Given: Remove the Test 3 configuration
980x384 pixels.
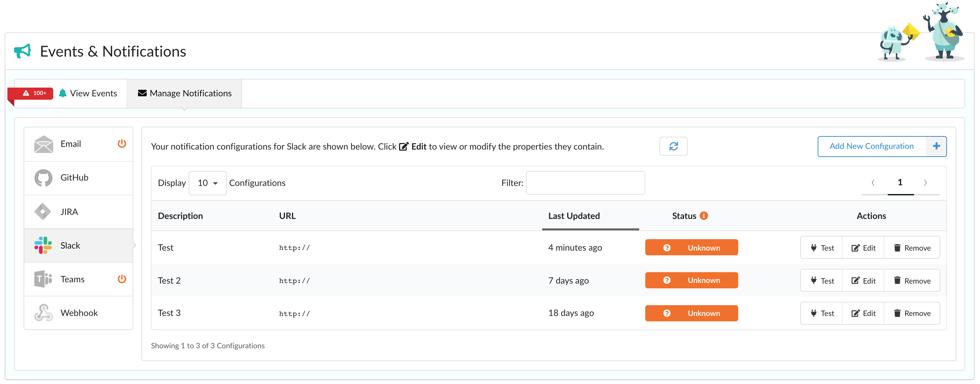Looking at the screenshot, I should coord(912,313).
